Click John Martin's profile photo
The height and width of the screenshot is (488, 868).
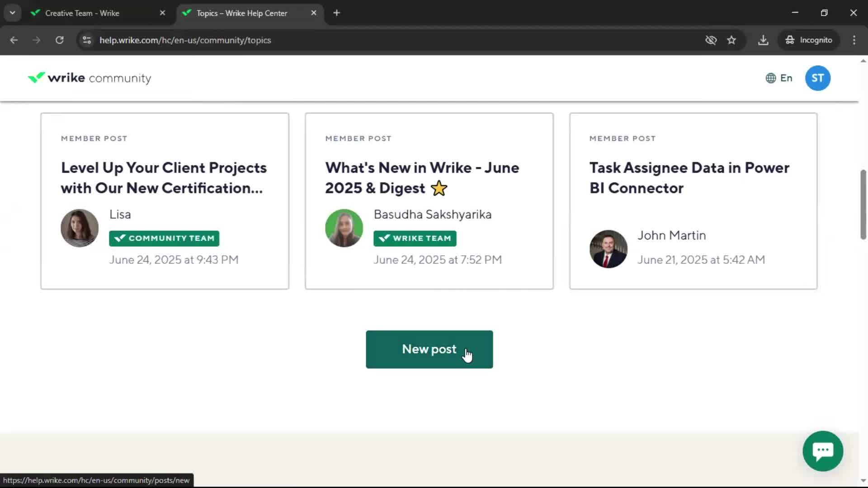(608, 249)
